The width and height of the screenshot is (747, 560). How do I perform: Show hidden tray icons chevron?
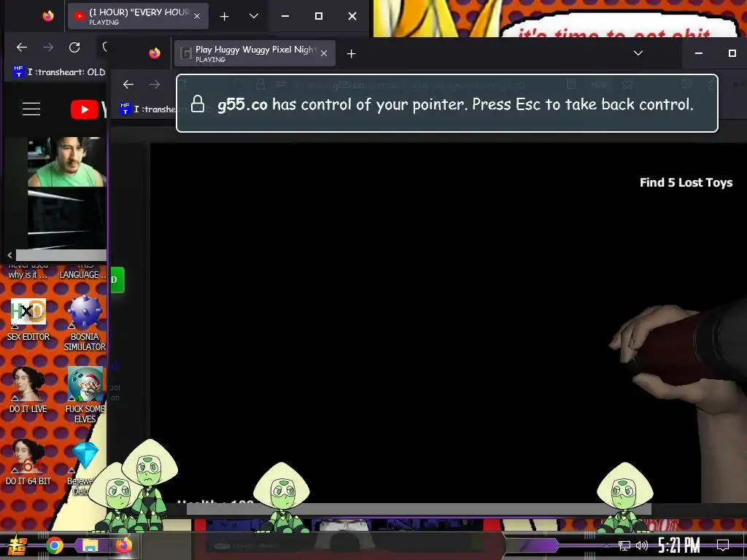pyautogui.click(x=606, y=545)
